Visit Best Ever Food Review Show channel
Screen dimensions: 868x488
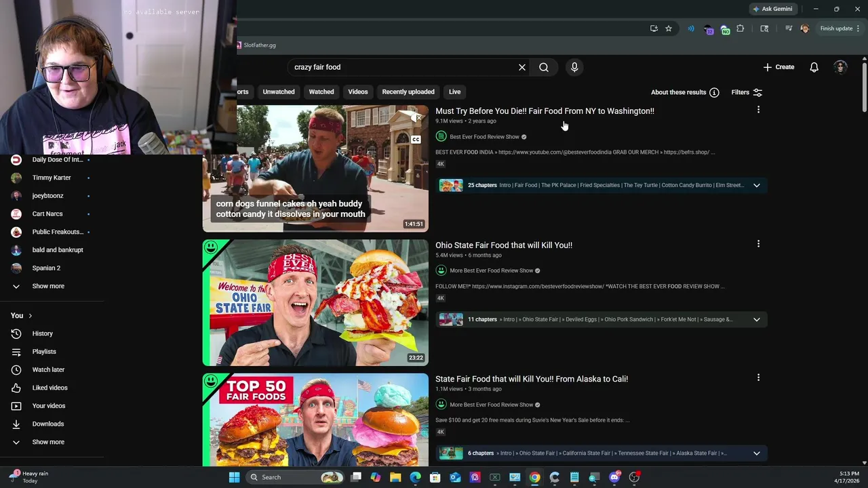(484, 137)
